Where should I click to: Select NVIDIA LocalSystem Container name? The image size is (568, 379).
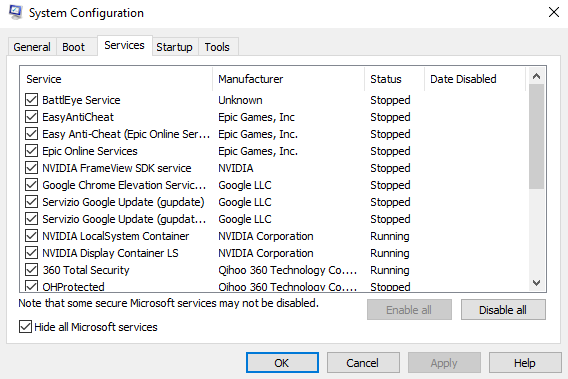pyautogui.click(x=116, y=236)
